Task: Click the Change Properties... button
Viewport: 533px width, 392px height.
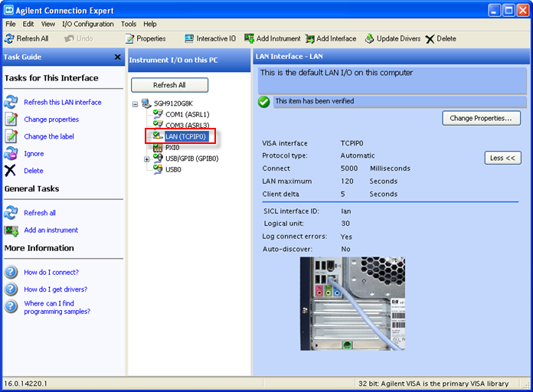Action: click(x=481, y=118)
